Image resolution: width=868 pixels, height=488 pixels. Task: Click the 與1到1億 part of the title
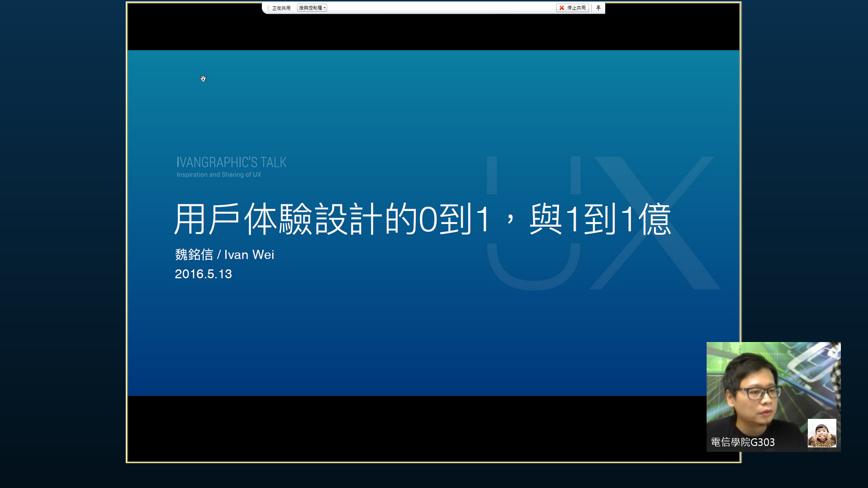(600, 219)
